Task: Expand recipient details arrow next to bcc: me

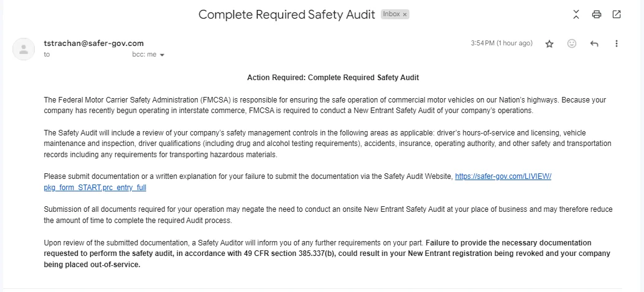Action: coord(162,55)
